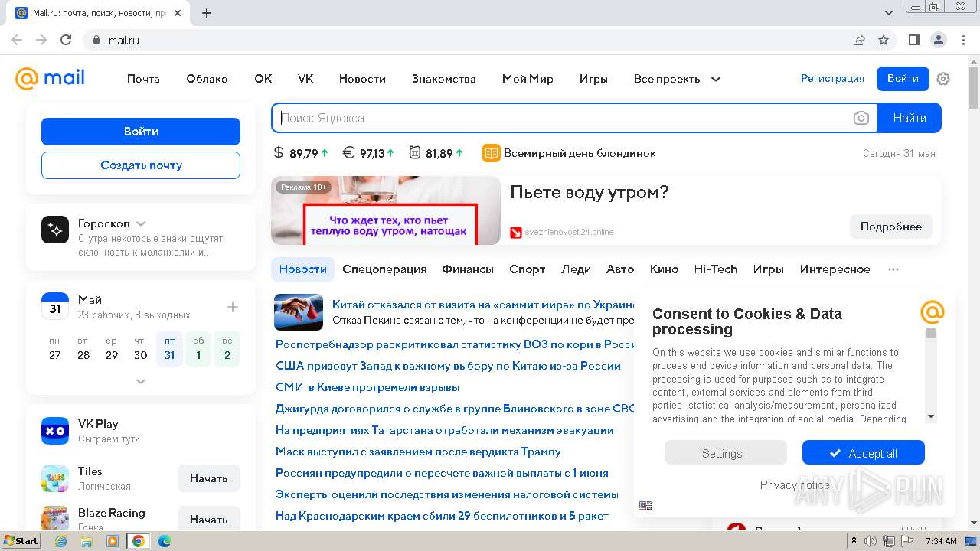Click the Tiles game icon
The width and height of the screenshot is (980, 551).
click(x=55, y=478)
